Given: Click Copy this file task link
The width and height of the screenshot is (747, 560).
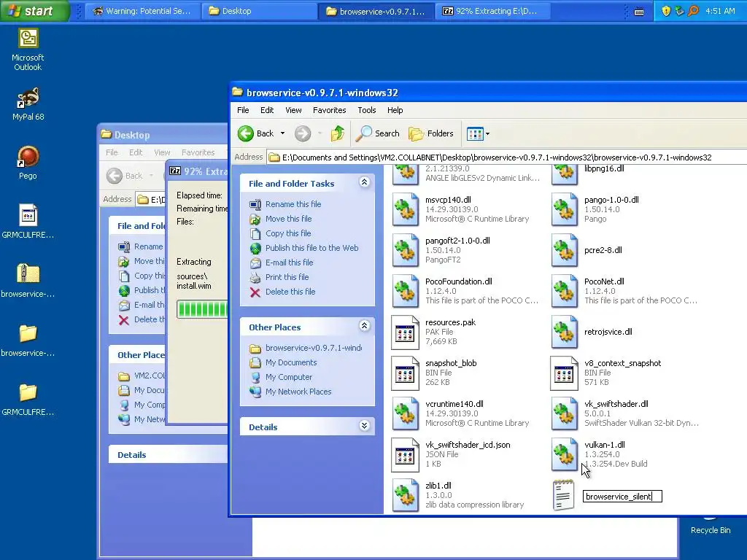Looking at the screenshot, I should click(287, 233).
